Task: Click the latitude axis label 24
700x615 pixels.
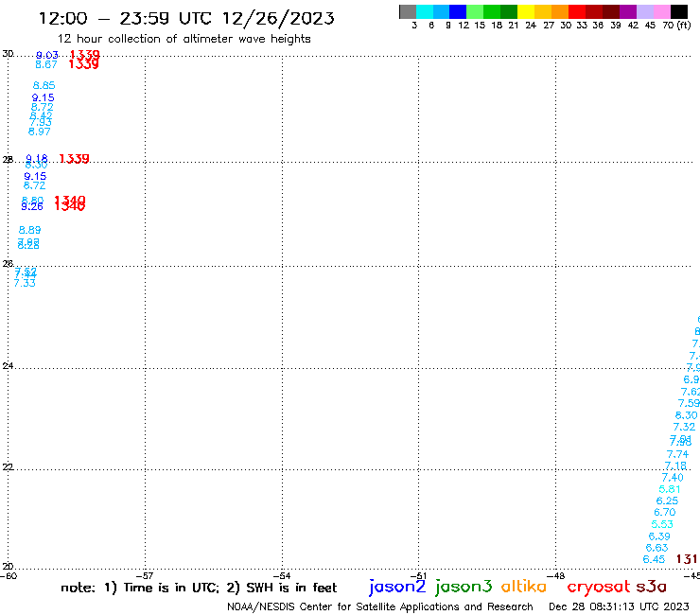Action: [x=8, y=366]
